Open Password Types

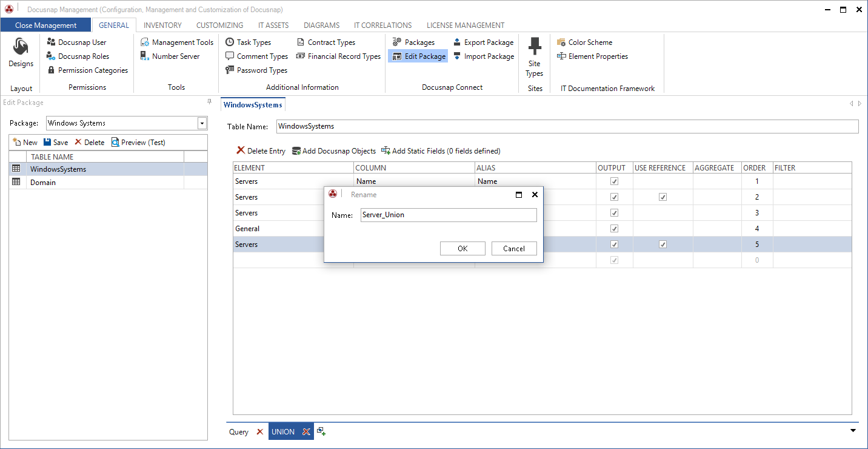click(x=256, y=70)
